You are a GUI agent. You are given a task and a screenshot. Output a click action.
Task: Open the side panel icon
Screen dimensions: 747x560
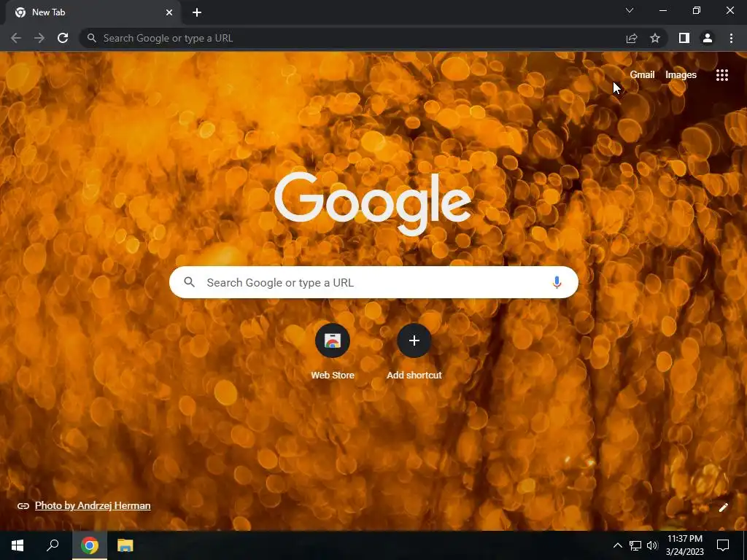684,38
